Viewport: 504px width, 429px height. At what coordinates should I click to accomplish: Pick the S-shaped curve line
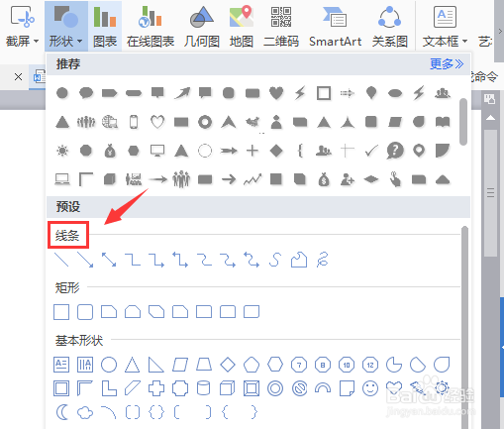(x=275, y=260)
